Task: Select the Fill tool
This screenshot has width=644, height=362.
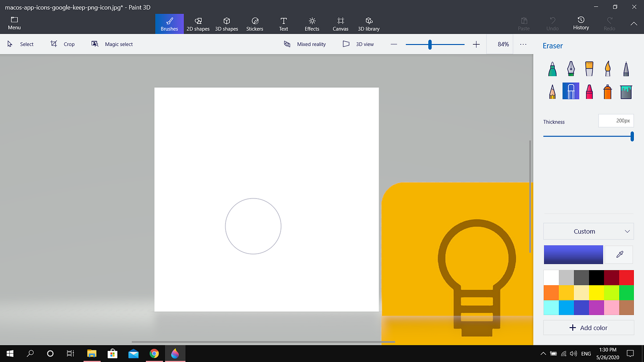Action: [626, 91]
